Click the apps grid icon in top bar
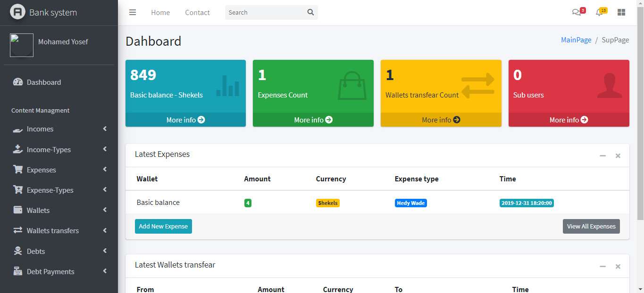 point(621,12)
